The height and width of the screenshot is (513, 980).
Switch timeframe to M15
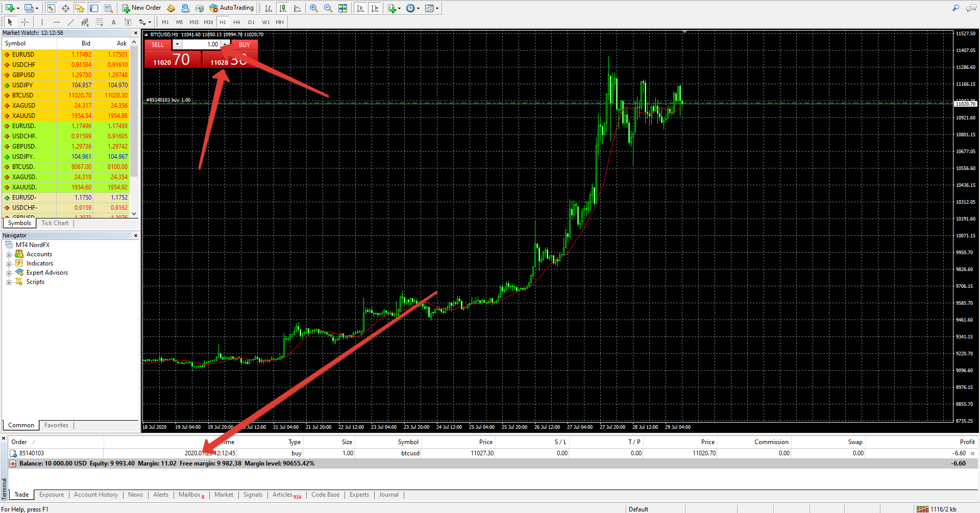pos(194,22)
